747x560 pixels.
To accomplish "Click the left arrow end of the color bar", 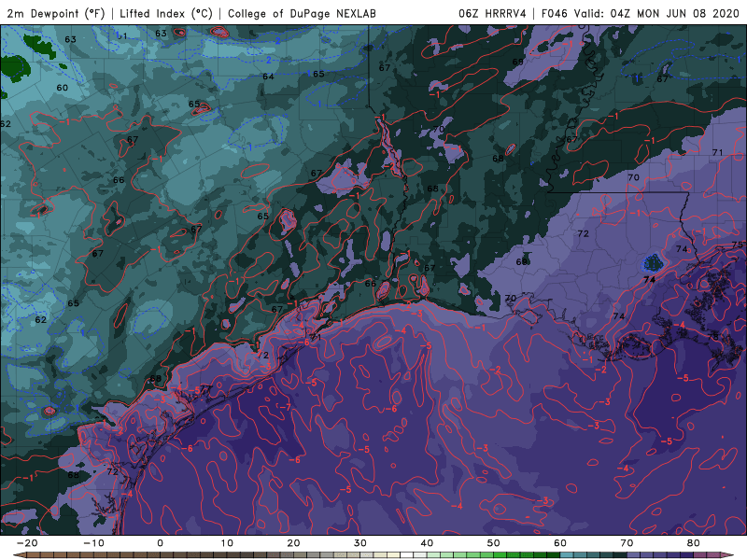I will coord(20,555).
